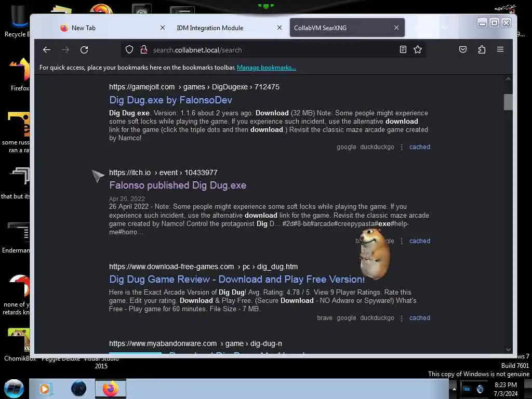This screenshot has height=399, width=532.
Task: Open Falonso published Dig Dug.exe result
Action: 178,185
